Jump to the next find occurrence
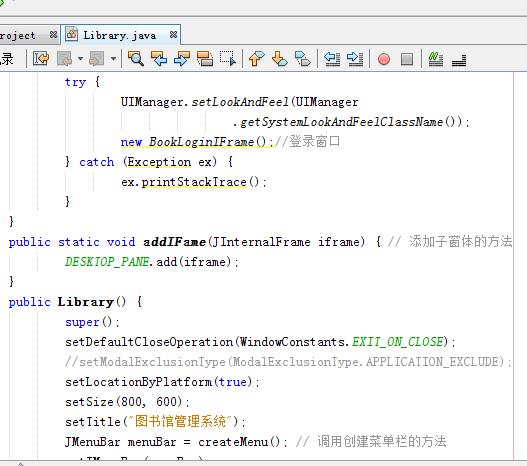The width and height of the screenshot is (527, 466). coord(182,59)
